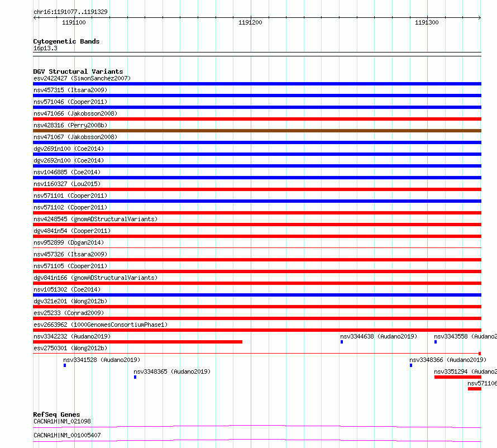This screenshot has width=497, height=448.
Task: Click the nsv1051302 (Coe2014) label
Action: click(x=67, y=289)
